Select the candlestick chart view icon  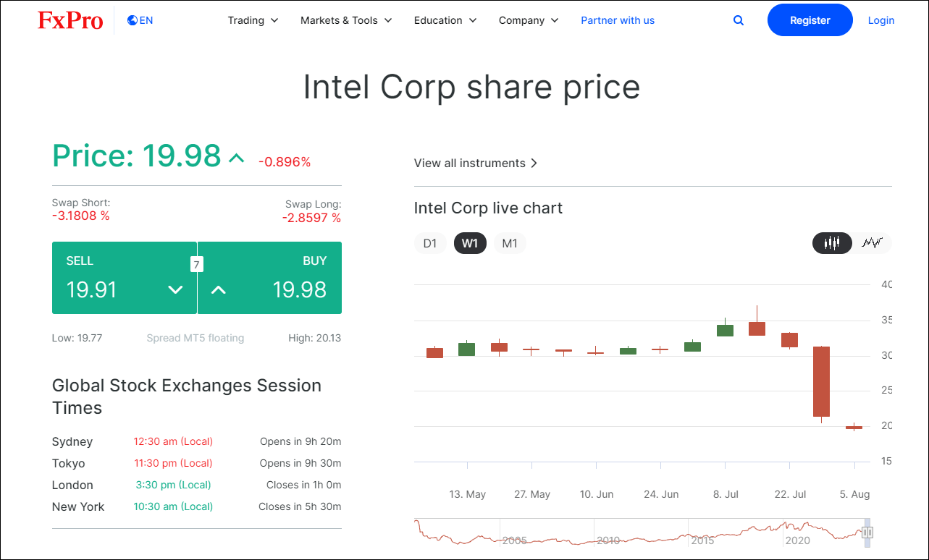point(832,243)
